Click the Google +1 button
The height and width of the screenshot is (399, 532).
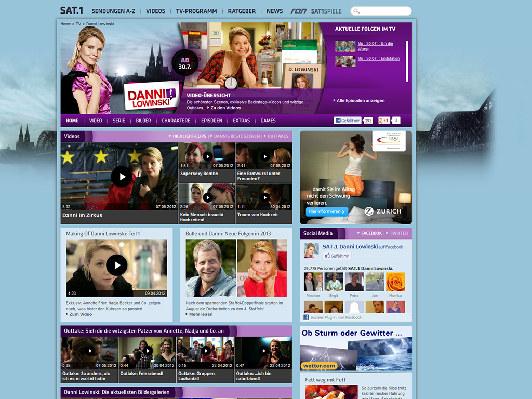pyautogui.click(x=384, y=121)
